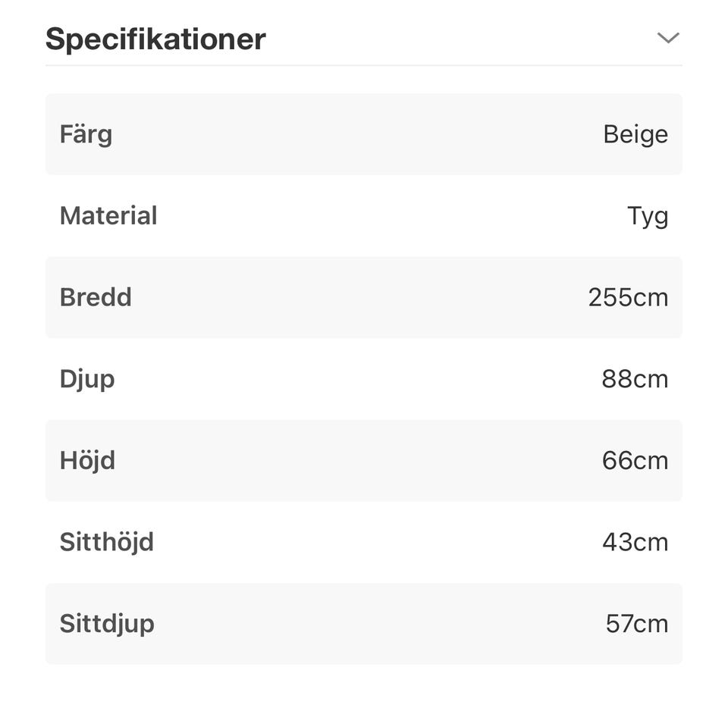This screenshot has height=711, width=728.
Task: Click the 57cm seat depth value
Action: tap(636, 624)
